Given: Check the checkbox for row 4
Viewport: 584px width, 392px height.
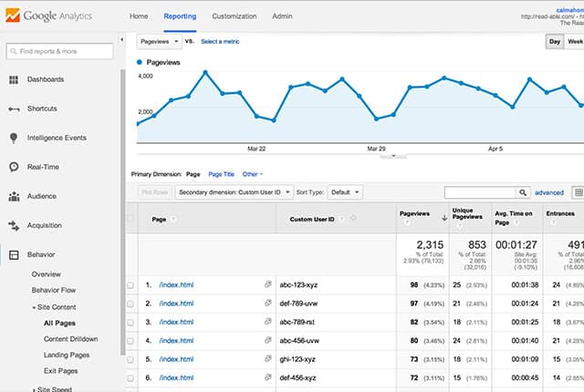Looking at the screenshot, I should [x=130, y=341].
